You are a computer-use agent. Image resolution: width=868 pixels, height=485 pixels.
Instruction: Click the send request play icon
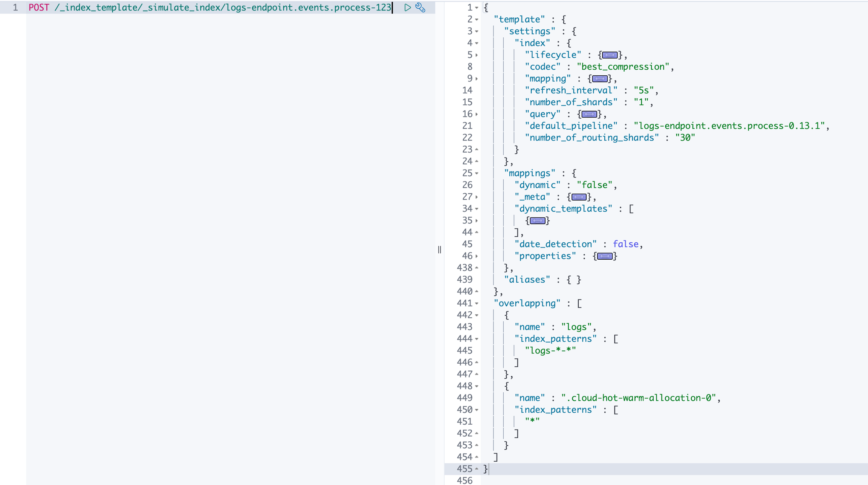(407, 8)
